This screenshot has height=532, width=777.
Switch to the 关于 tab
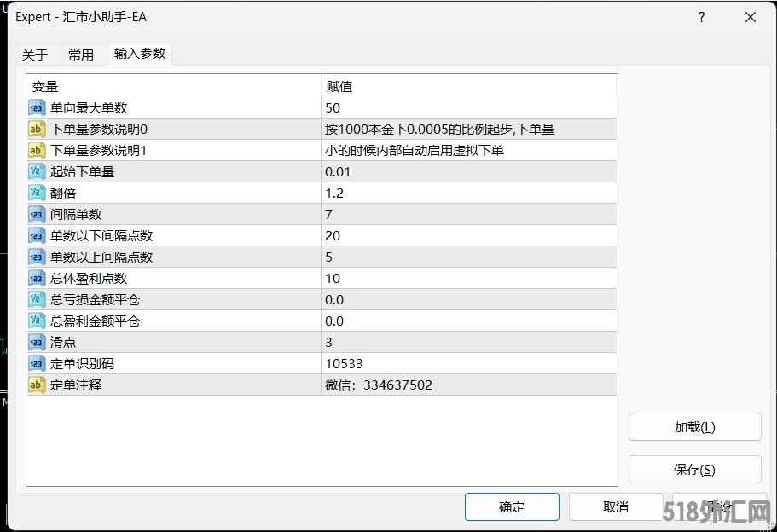point(35,55)
